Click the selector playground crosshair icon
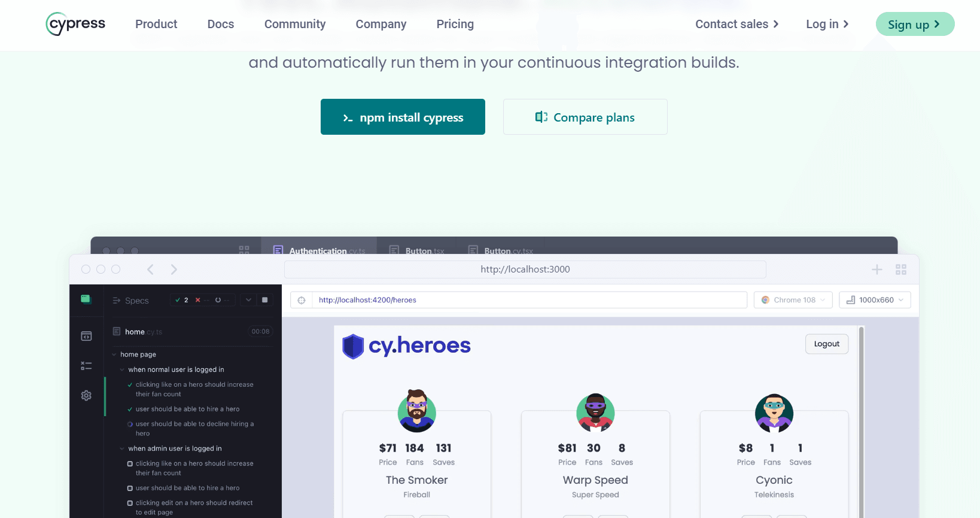This screenshot has height=518, width=980. pyautogui.click(x=302, y=300)
